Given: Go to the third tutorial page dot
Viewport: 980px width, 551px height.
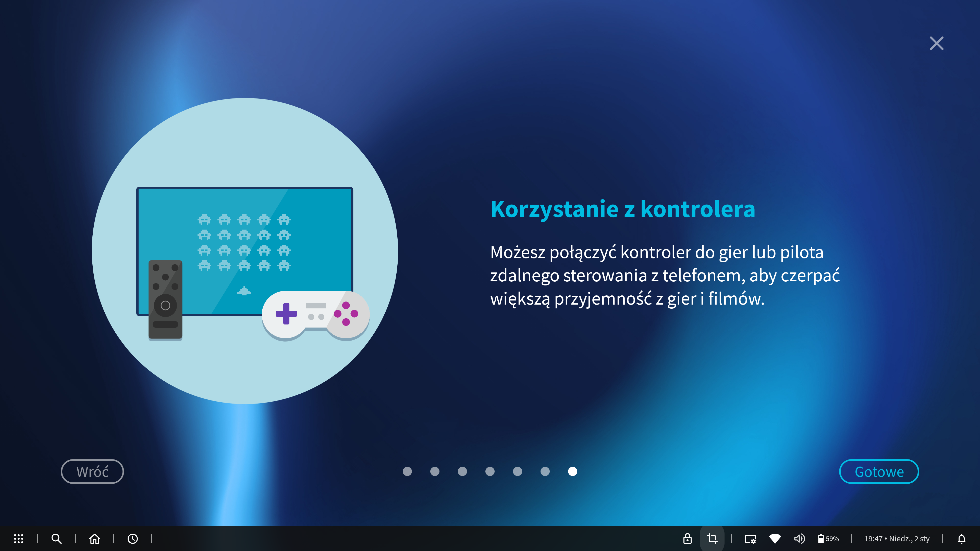Looking at the screenshot, I should click(x=462, y=471).
